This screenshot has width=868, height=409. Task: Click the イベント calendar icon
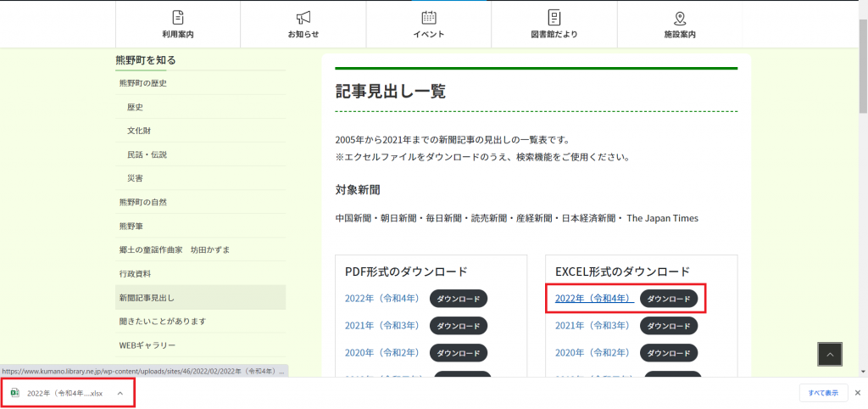coord(428,17)
